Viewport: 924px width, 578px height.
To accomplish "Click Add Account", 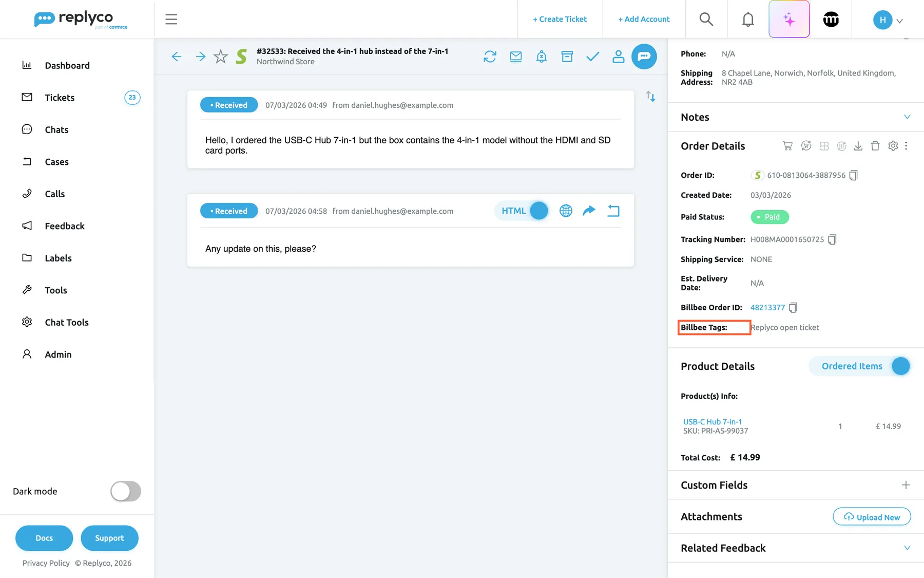I will point(644,19).
